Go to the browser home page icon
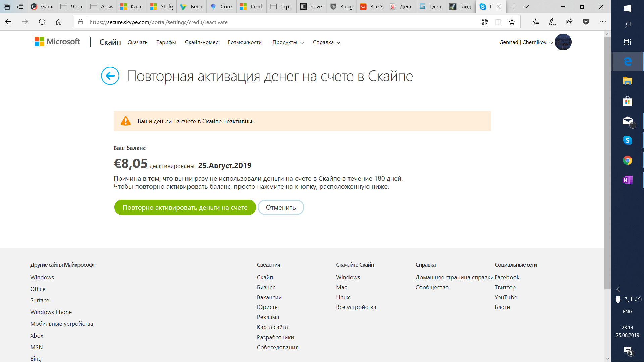Image resolution: width=644 pixels, height=362 pixels. click(x=59, y=22)
